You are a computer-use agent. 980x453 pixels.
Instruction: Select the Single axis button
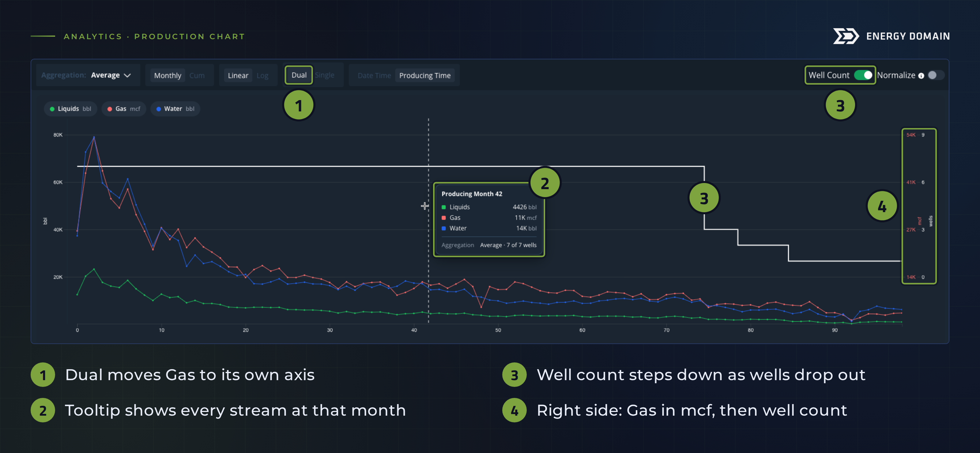pos(325,75)
